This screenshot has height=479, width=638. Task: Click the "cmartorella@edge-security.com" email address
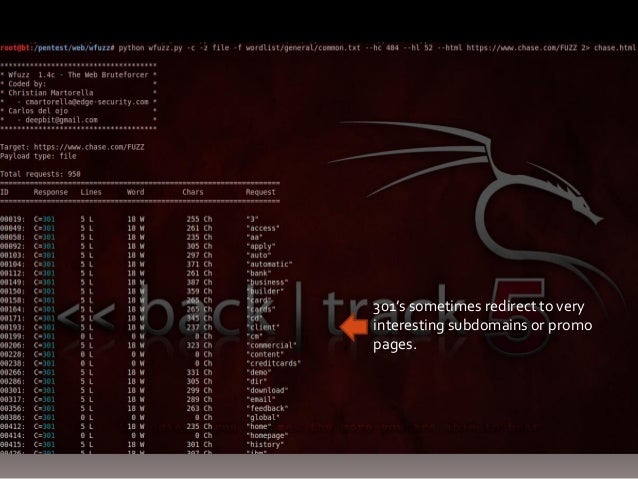click(x=87, y=102)
